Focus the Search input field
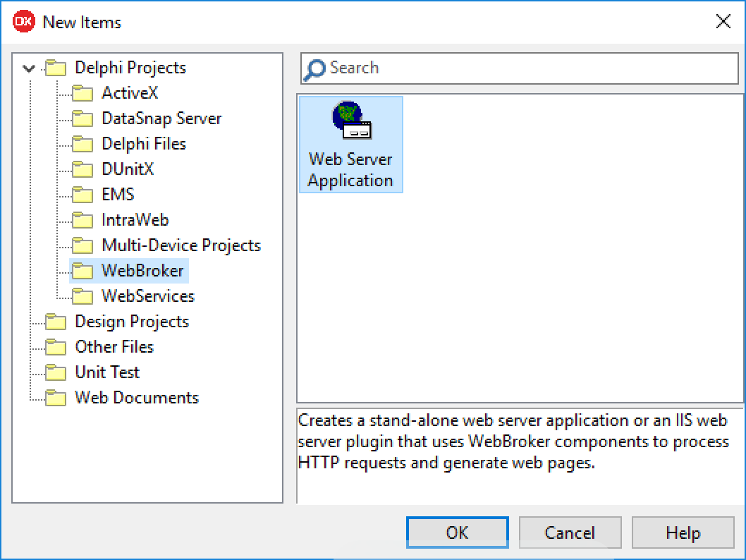This screenshot has height=560, width=746. tap(520, 68)
